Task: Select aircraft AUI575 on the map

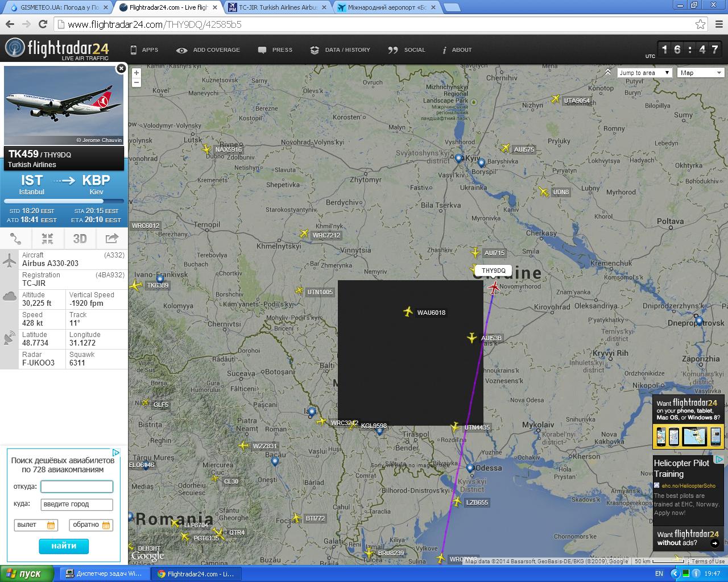Action: pos(506,148)
